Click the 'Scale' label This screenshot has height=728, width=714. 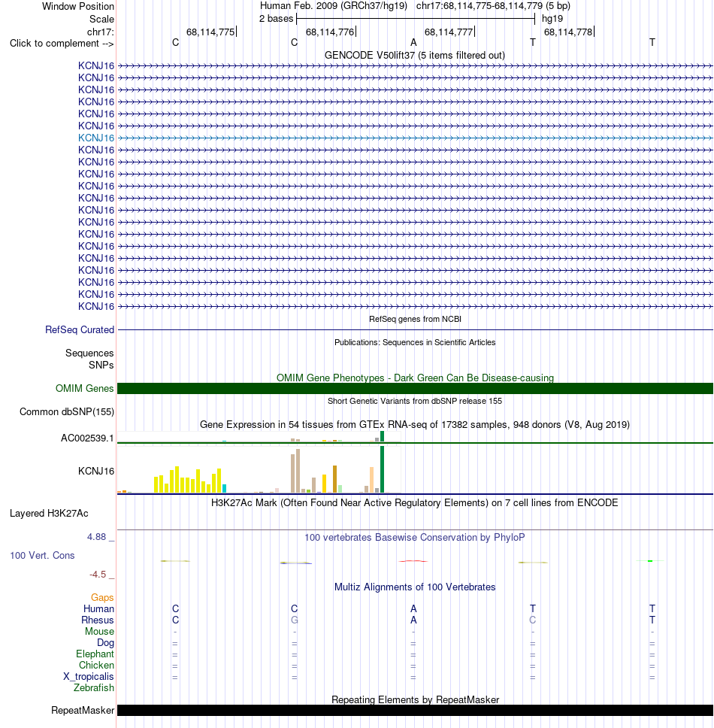click(x=101, y=19)
